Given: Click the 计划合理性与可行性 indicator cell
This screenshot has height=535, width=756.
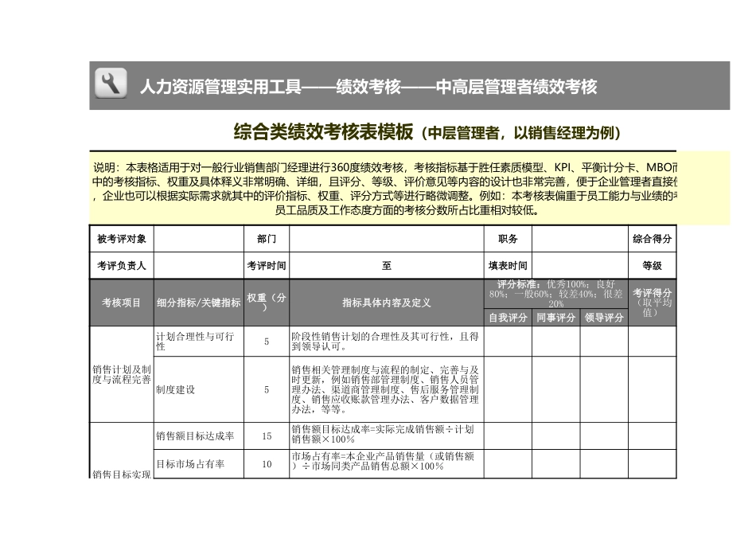Looking at the screenshot, I should click(199, 342).
